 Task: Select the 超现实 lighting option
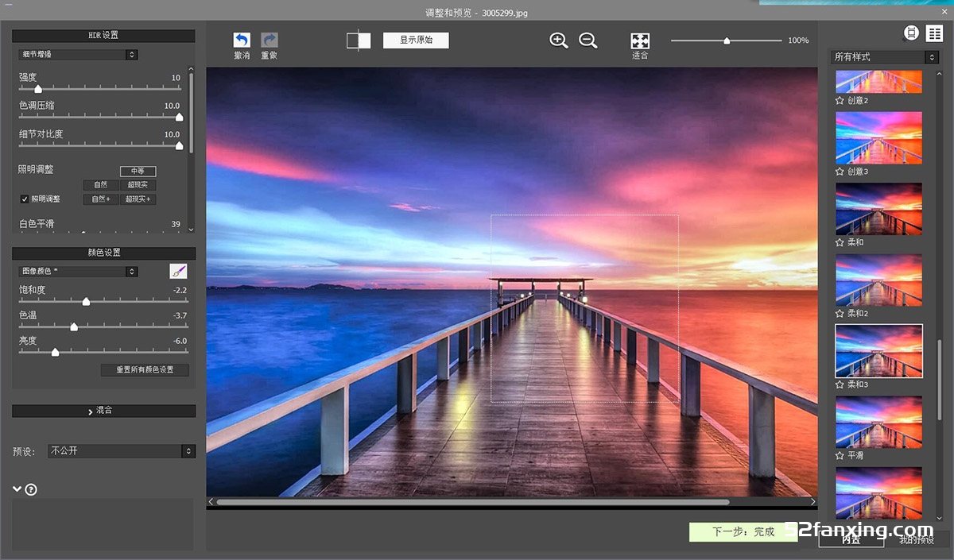pos(138,185)
